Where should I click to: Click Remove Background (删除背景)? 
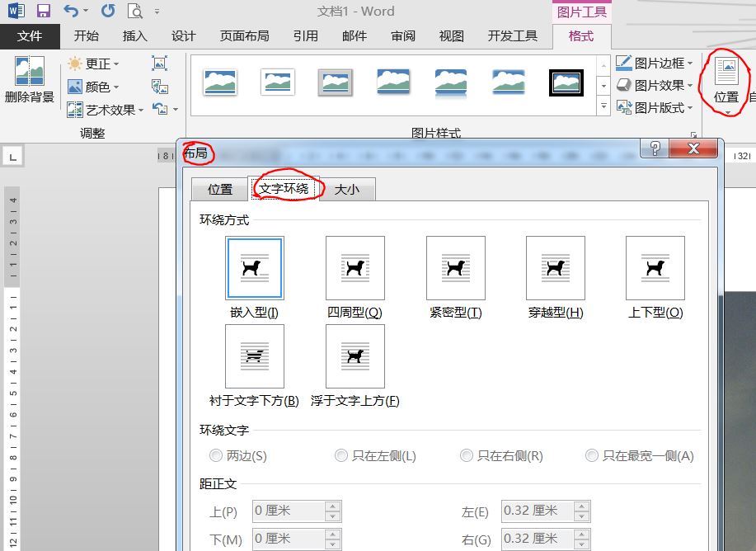click(x=29, y=80)
